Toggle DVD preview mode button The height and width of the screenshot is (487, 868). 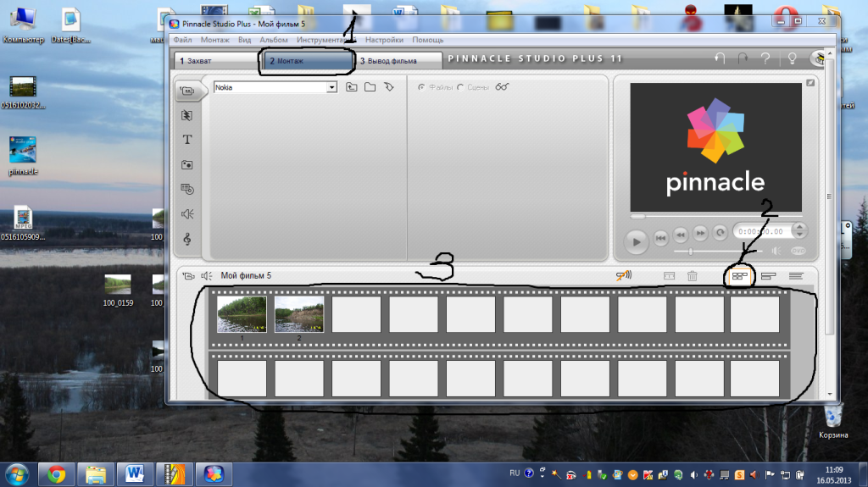tap(798, 251)
